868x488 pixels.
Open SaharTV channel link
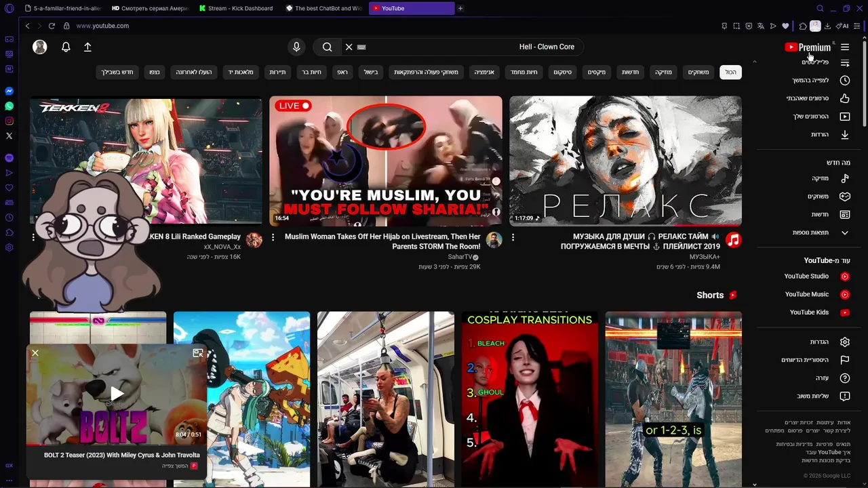tap(460, 257)
